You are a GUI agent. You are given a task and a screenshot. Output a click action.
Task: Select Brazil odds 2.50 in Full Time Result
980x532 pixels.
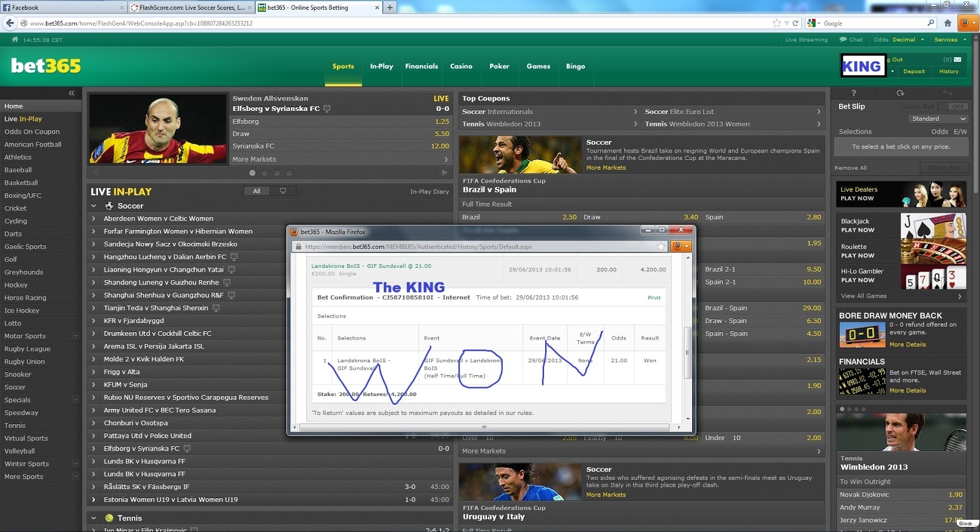click(519, 217)
